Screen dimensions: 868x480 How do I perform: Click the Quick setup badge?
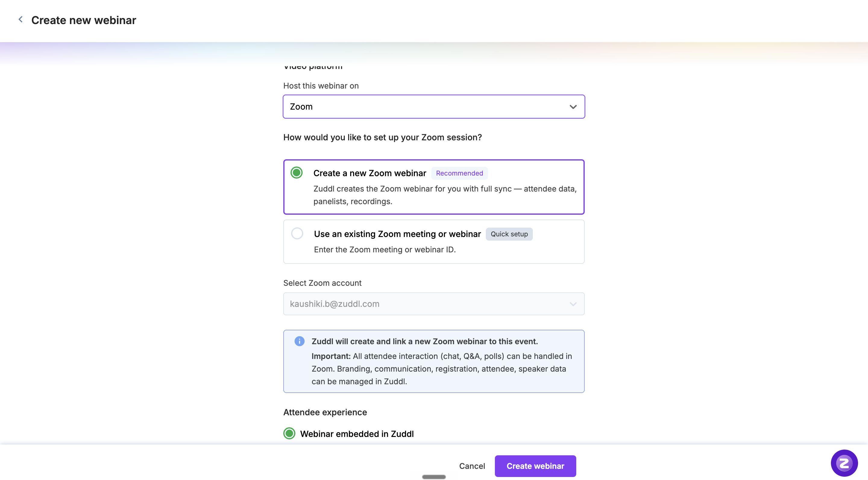coord(509,234)
